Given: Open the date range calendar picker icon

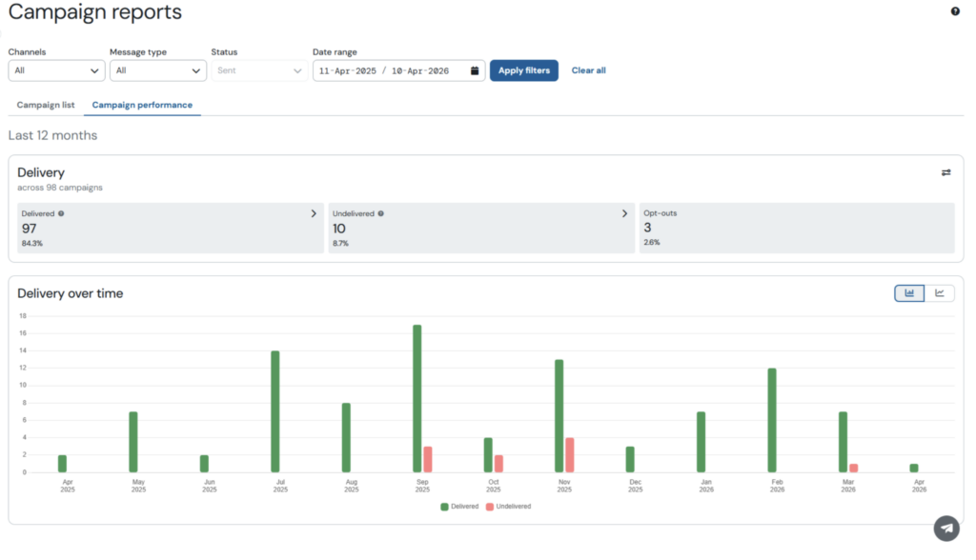Looking at the screenshot, I should coord(475,70).
